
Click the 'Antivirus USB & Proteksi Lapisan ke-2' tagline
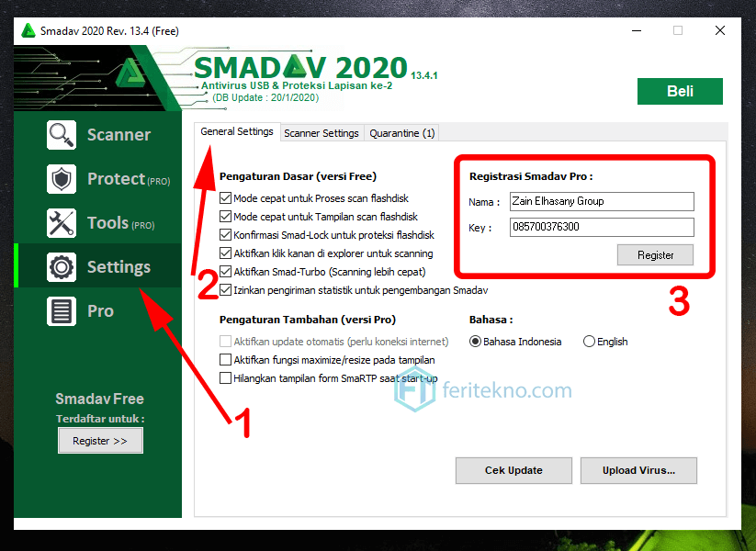pos(297,85)
